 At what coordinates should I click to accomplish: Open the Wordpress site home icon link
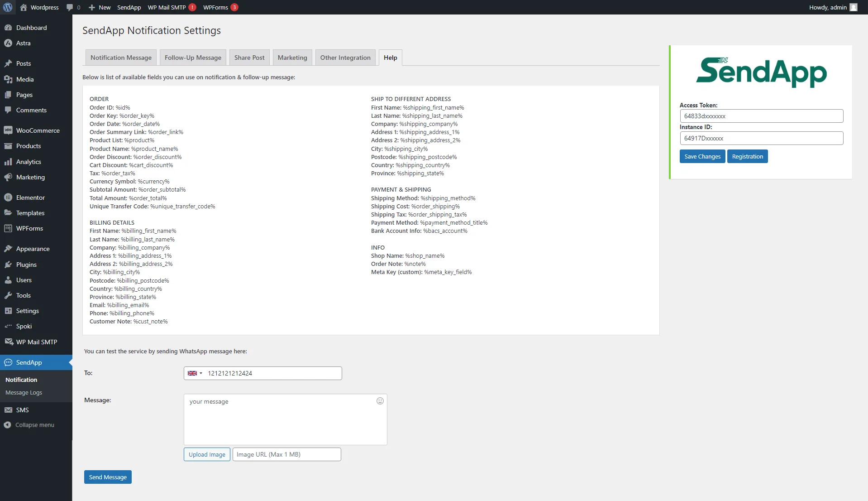point(24,7)
